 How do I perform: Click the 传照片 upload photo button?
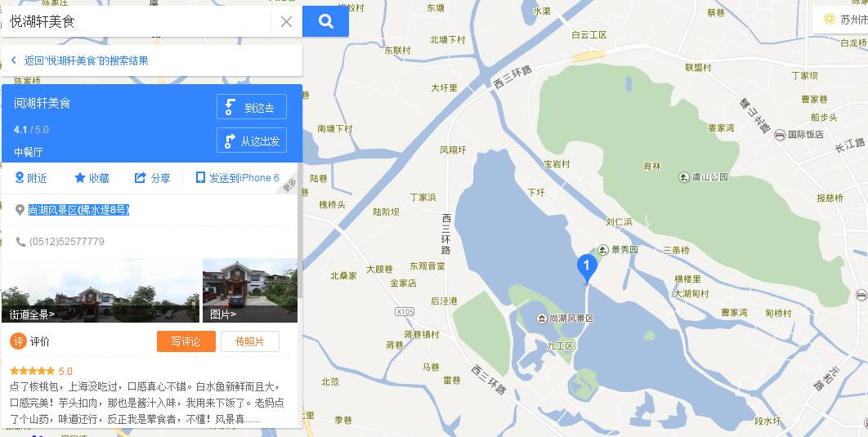click(x=249, y=341)
